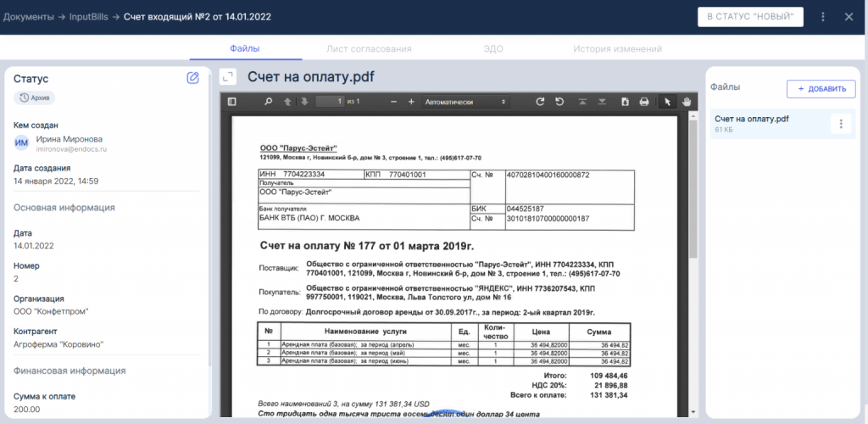Click the ИМ user avatar
This screenshot has height=424, width=868.
coord(21,142)
